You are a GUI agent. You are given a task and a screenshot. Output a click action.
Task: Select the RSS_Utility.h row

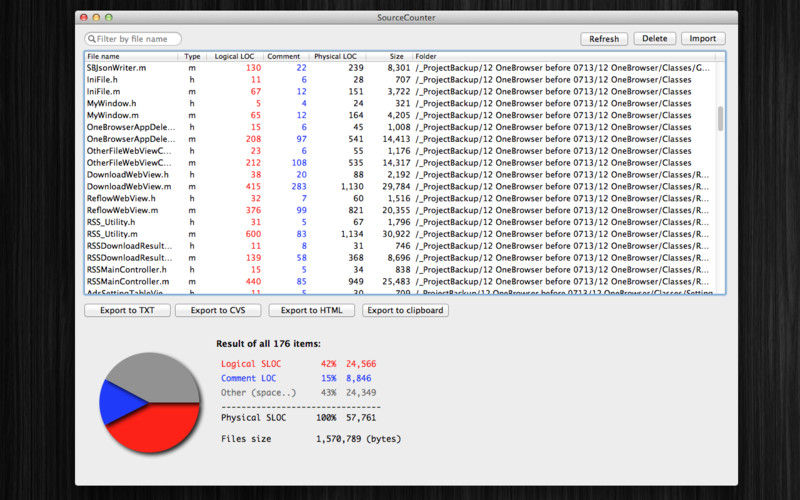[x=400, y=222]
